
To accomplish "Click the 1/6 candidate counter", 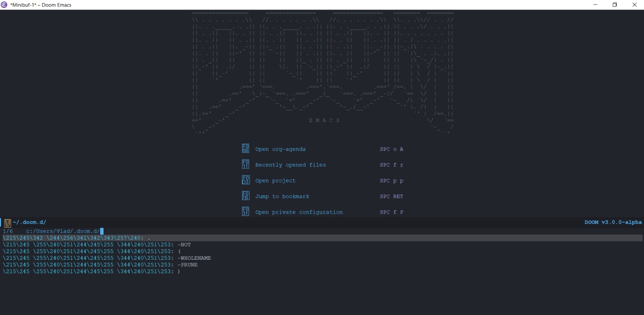I will [x=8, y=231].
